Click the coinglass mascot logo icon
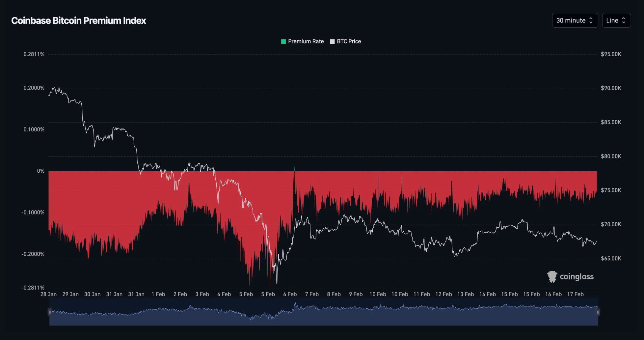This screenshot has height=340, width=644. [x=552, y=277]
